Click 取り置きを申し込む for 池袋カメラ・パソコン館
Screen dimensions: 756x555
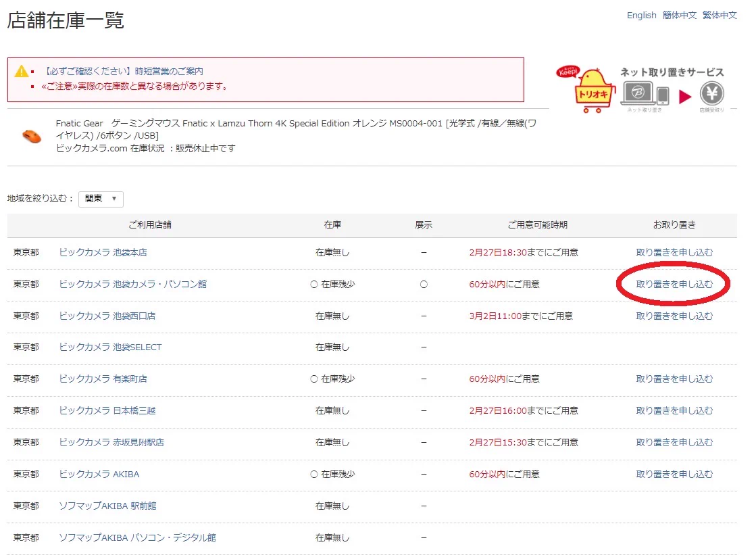674,284
